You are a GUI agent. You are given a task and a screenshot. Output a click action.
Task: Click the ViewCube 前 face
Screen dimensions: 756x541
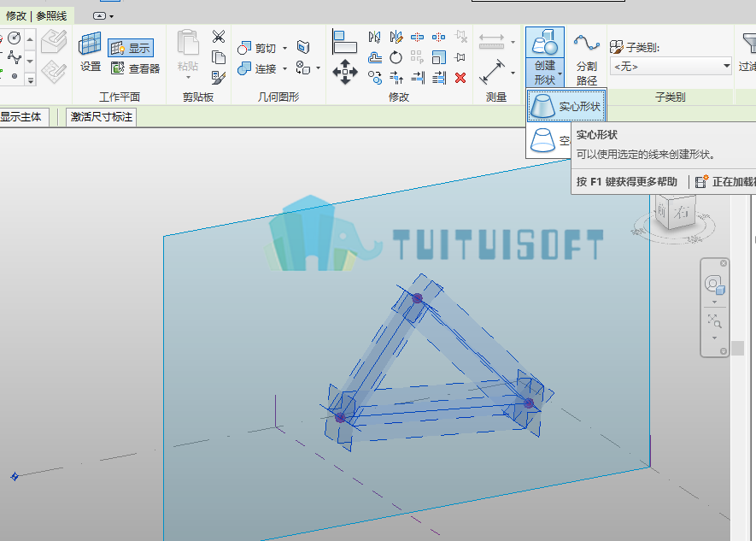[x=663, y=210]
